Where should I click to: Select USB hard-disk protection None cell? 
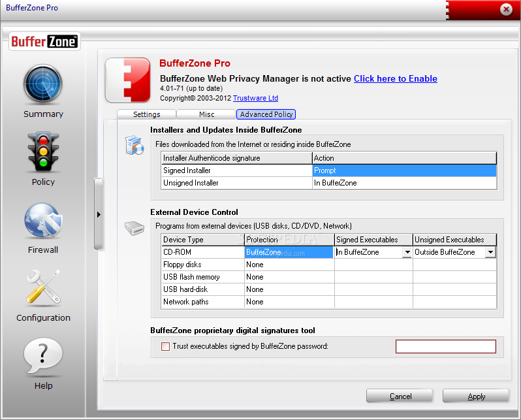pos(289,289)
